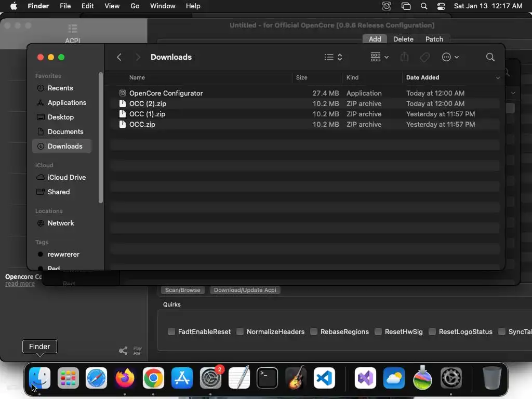532x399 pixels.
Task: Select Network in Finder sidebar
Action: [x=62, y=223]
